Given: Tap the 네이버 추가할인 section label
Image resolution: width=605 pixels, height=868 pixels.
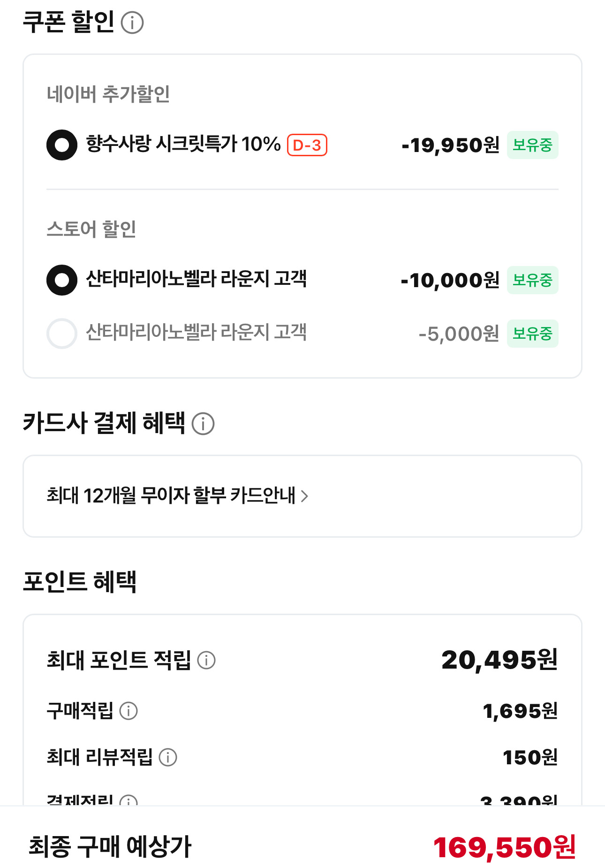Looking at the screenshot, I should point(108,94).
